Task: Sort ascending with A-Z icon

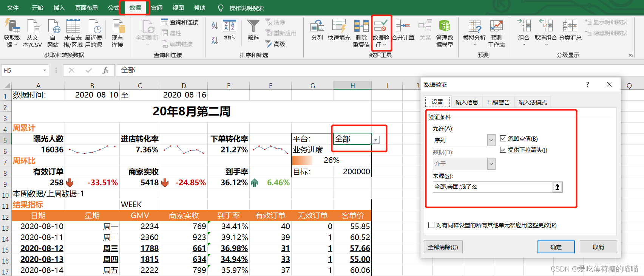Action: click(x=215, y=26)
